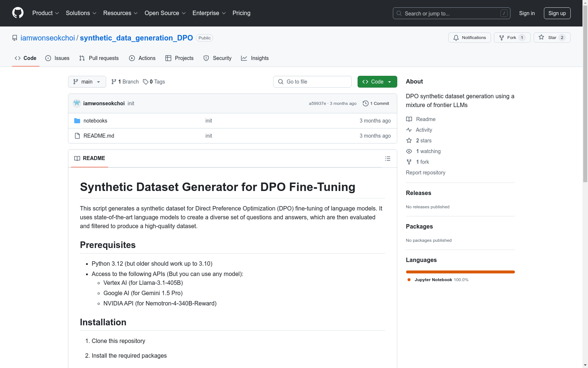Open the GitHub homepage logo
Screen dimensions: 588x368
tap(18, 13)
